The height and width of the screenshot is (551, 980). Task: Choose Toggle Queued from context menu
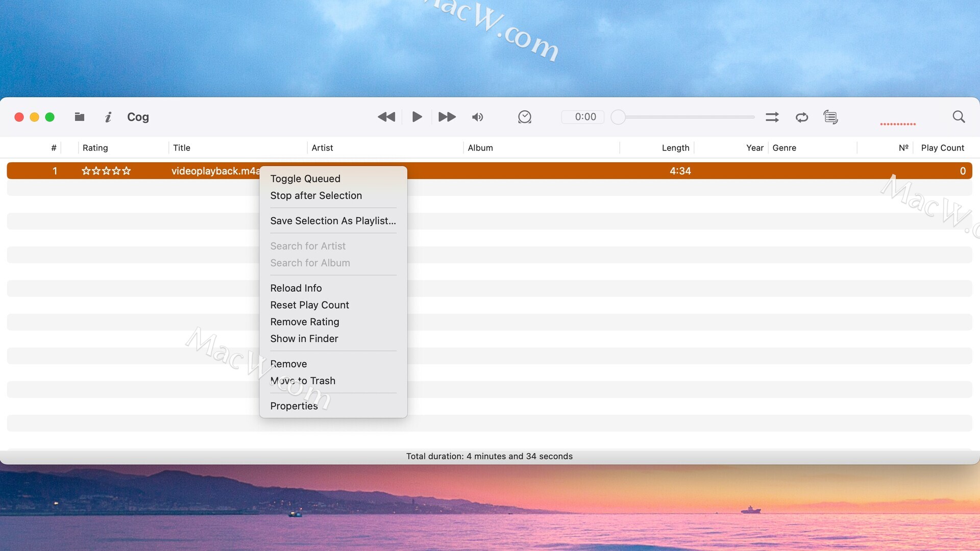(305, 179)
